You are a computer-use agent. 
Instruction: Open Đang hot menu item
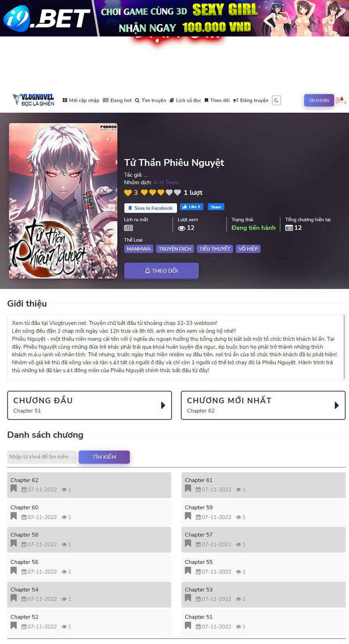[117, 100]
